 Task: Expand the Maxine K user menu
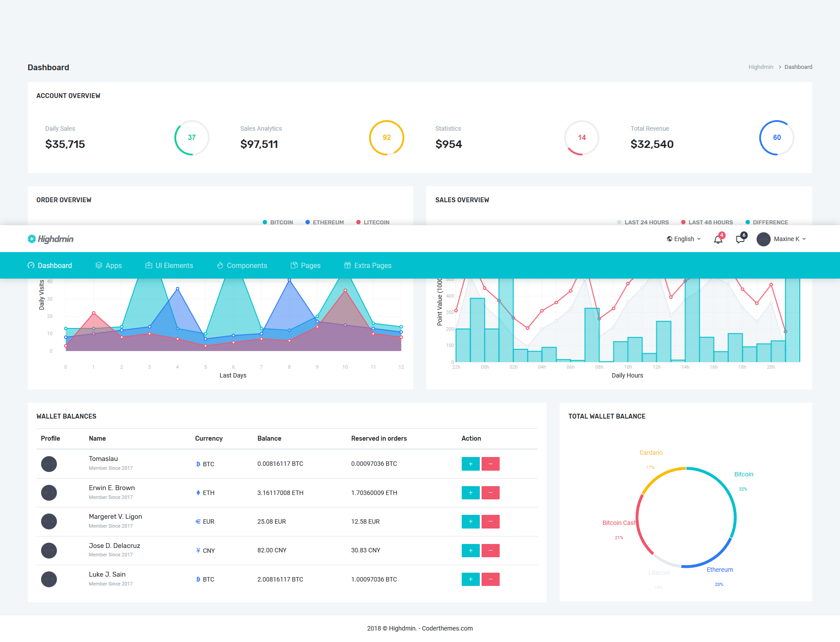(781, 239)
